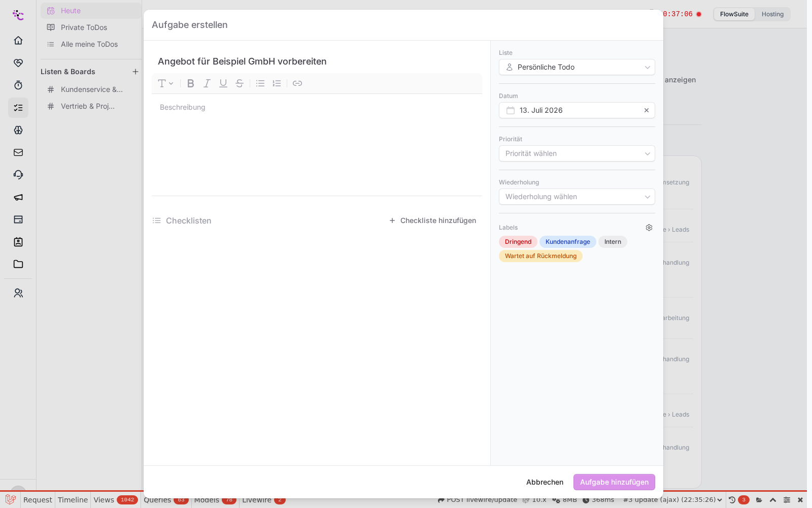Image resolution: width=812 pixels, height=508 pixels.
Task: Open the todo checklist icon in left rail
Action: tap(18, 108)
